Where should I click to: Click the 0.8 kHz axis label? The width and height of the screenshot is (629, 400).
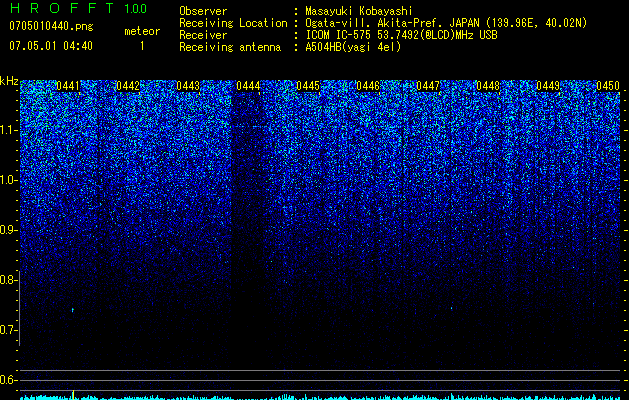[8, 280]
